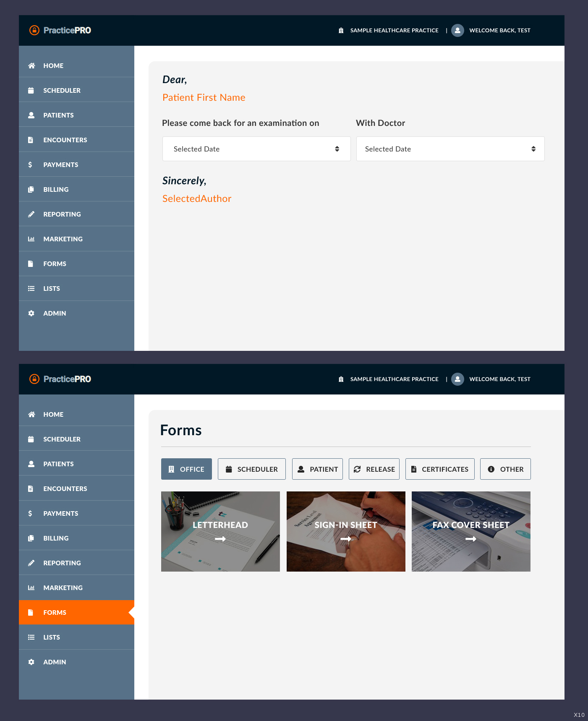Screen dimensions: 588x721
Task: Click the Billing copy icon in Forms screen sidebar
Action: 31,538
